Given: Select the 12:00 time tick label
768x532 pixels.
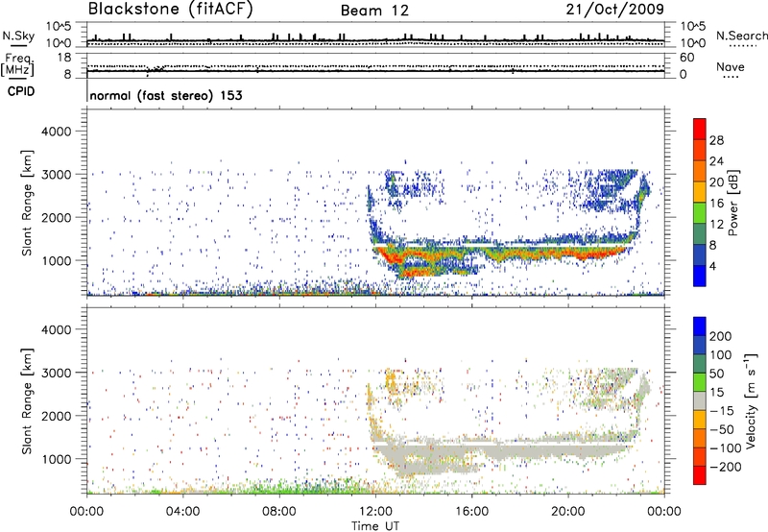Looking at the screenshot, I should coord(375,512).
